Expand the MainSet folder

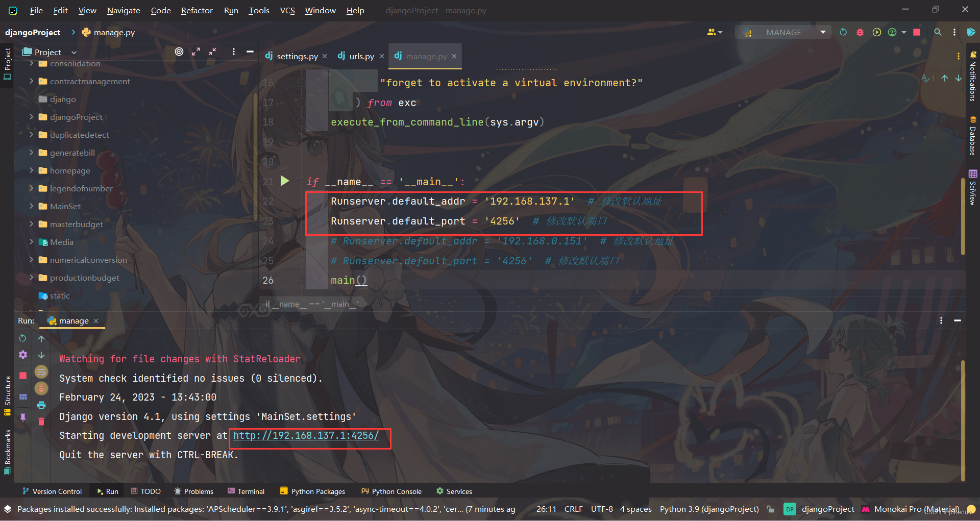click(x=31, y=206)
